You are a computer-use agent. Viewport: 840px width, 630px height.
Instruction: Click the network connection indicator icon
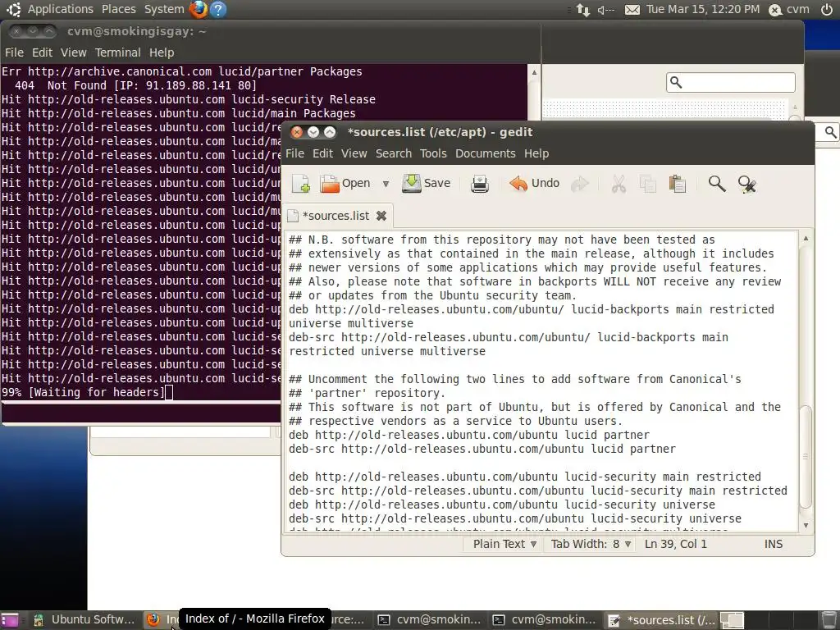(x=583, y=10)
